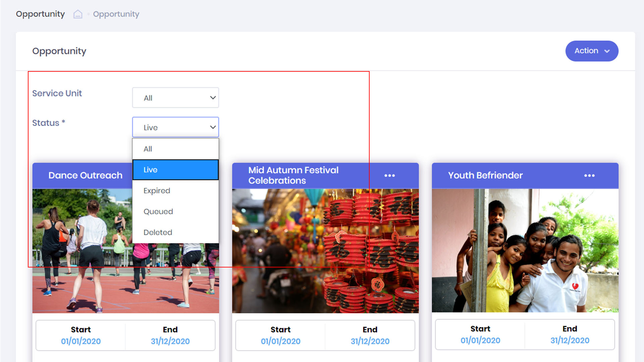Open three-dots menu on Youth Befriender card

tap(589, 176)
